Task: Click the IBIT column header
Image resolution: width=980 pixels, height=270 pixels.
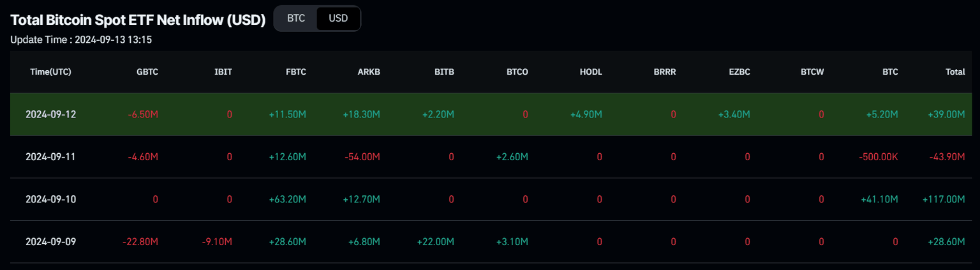Action: [x=223, y=72]
